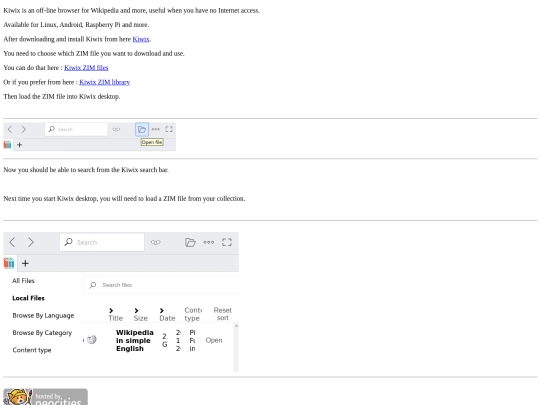Screen dimensions: 540x405
Task: Click the file list vertical scrollbar
Action: tap(236, 347)
